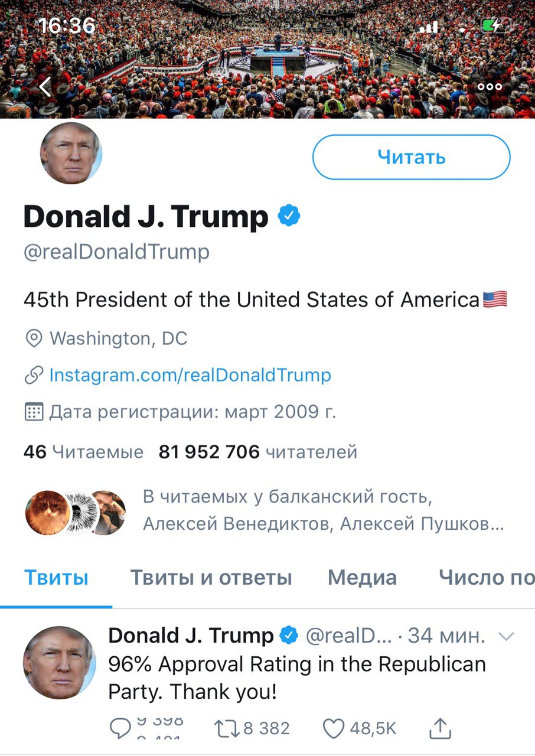The image size is (535, 756).
Task: View the 81 952 706 читателей list
Action: click(x=258, y=452)
